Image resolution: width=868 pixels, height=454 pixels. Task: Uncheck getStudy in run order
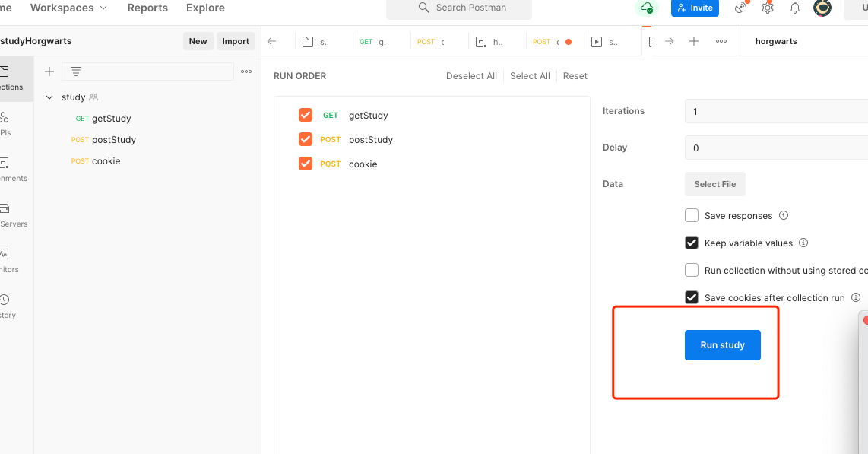pos(306,115)
